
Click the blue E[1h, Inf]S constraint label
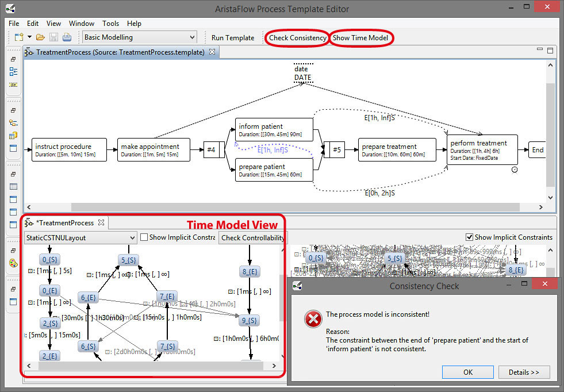273,149
